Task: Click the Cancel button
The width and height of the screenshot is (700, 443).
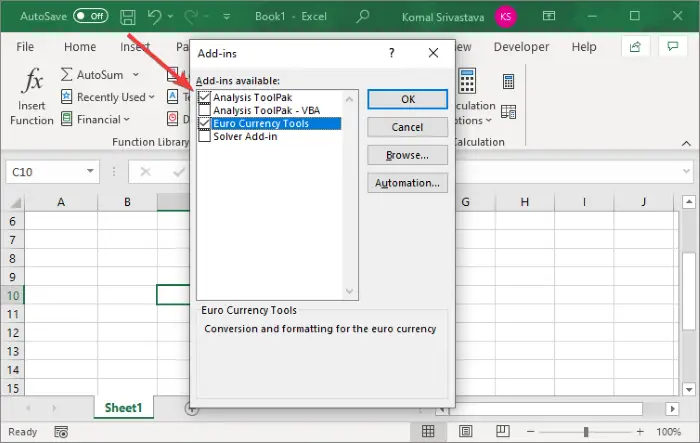Action: pyautogui.click(x=407, y=127)
